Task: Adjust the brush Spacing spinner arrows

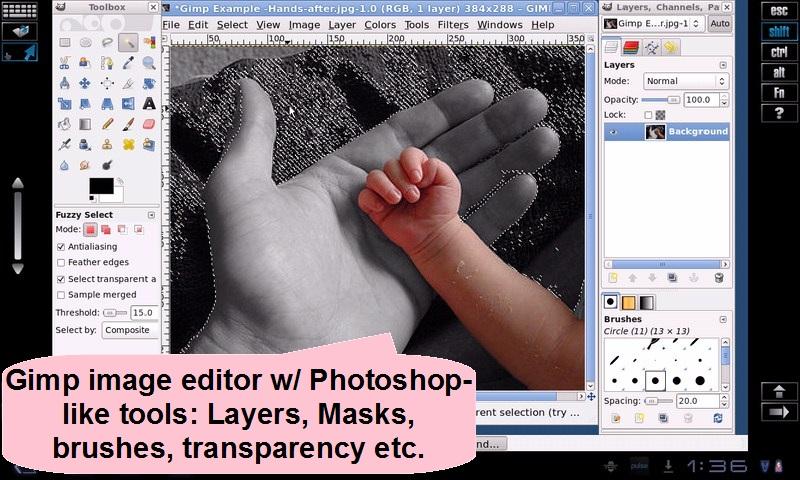Action: [x=724, y=401]
